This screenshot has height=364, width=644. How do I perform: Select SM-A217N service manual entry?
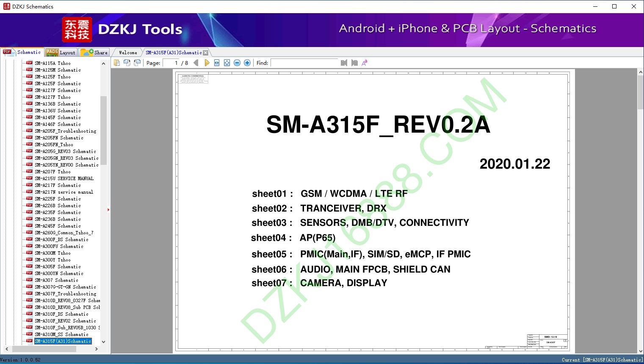(64, 192)
